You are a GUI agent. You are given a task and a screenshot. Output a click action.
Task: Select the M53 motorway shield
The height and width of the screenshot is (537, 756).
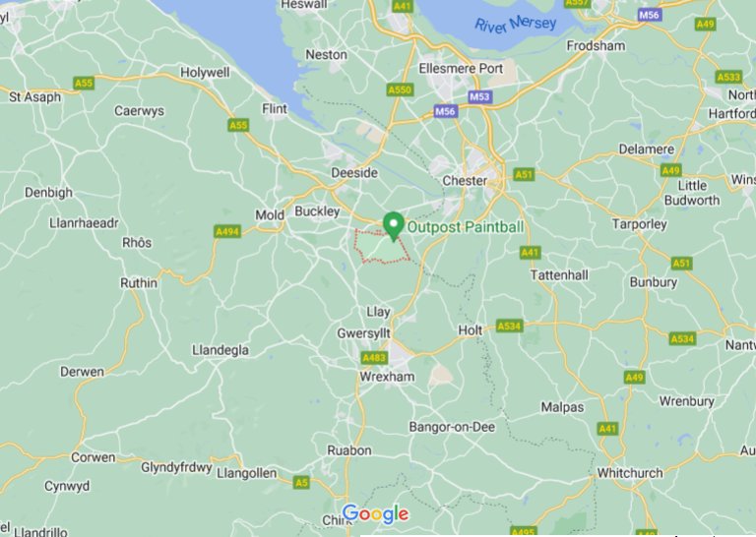click(479, 96)
